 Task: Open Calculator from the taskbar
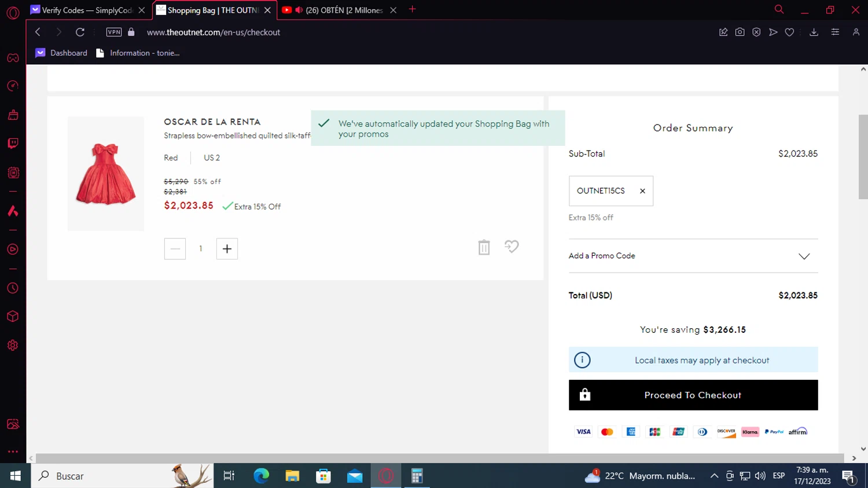[417, 476]
